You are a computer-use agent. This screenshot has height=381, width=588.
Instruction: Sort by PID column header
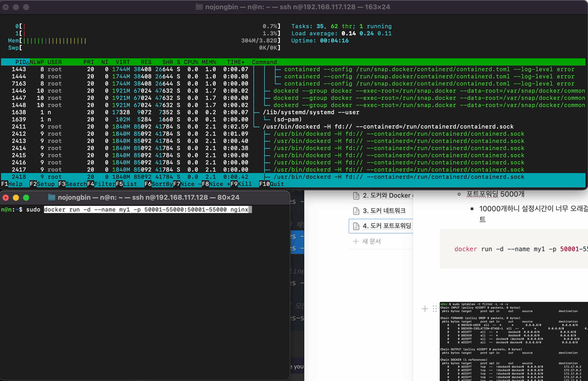[x=21, y=62]
